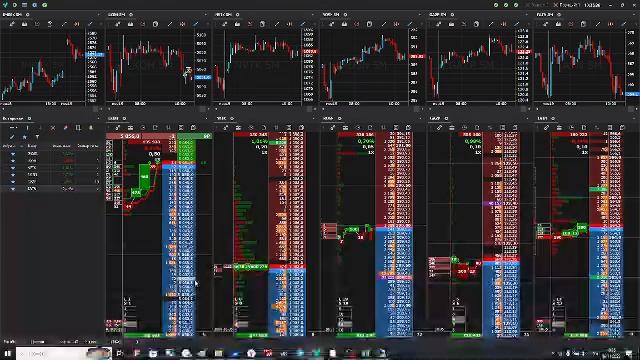Select the first order book title tab

point(113,119)
